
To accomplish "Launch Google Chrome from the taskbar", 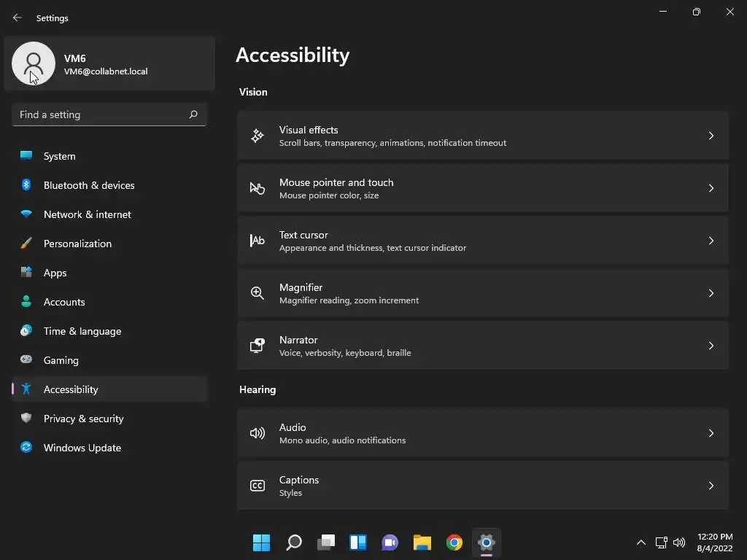I will pos(454,542).
